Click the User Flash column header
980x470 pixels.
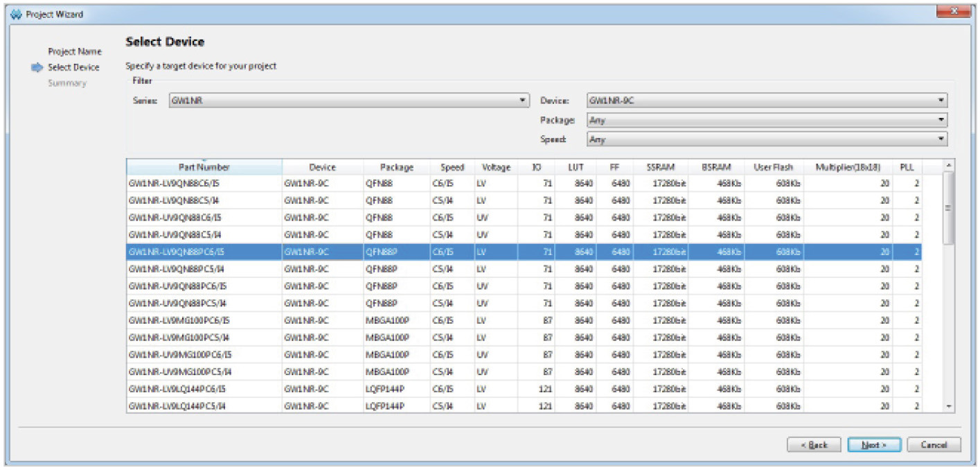pos(773,167)
